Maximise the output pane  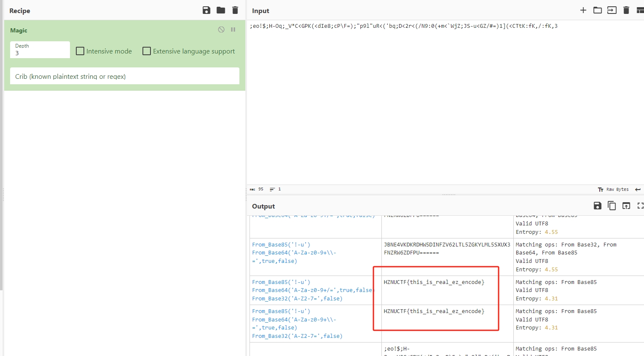(x=640, y=206)
